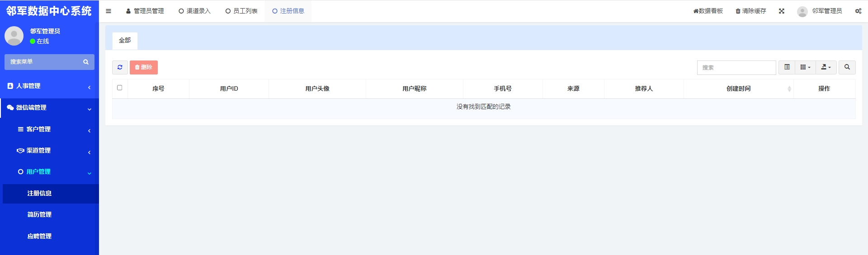Sort table by 创建时间 column
The width and height of the screenshot is (868, 255).
[x=738, y=89]
